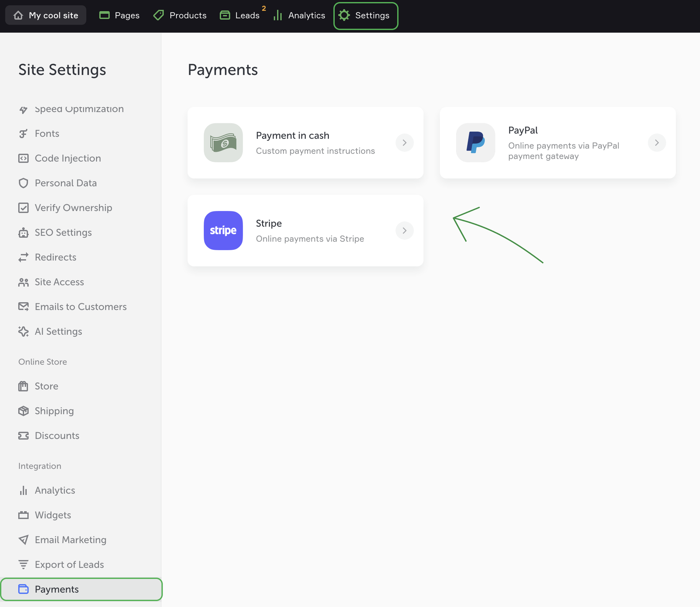Click the Stripe logo icon
The image size is (700, 607).
(223, 230)
